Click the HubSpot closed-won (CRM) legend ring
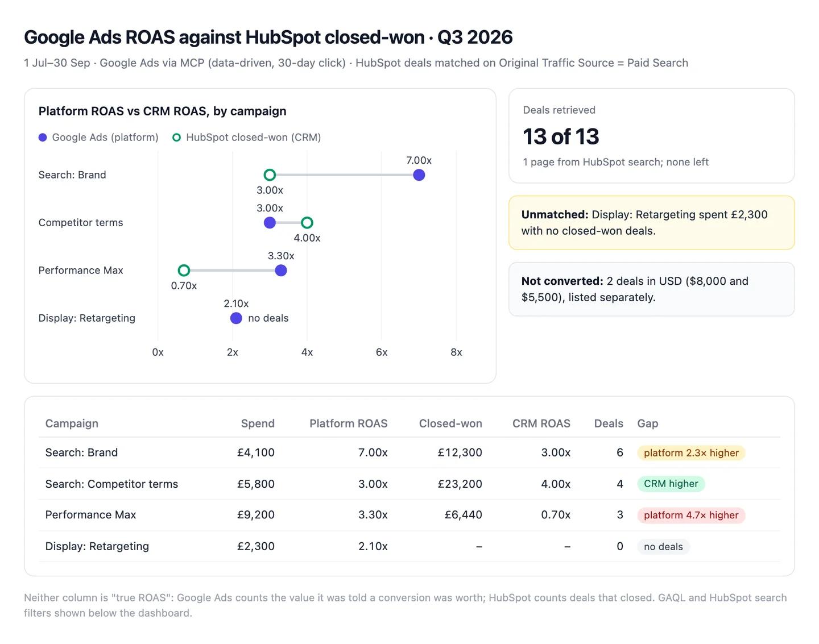The height and width of the screenshot is (644, 819). 177,138
